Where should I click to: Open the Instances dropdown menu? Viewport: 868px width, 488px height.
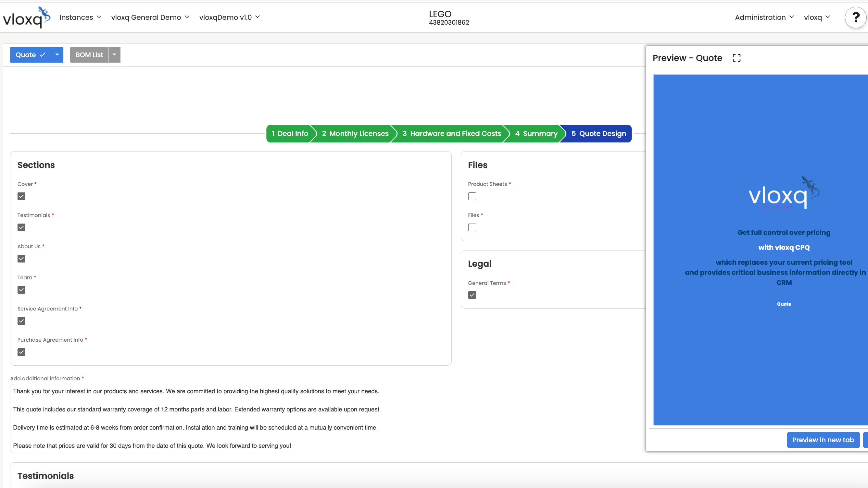click(x=80, y=17)
